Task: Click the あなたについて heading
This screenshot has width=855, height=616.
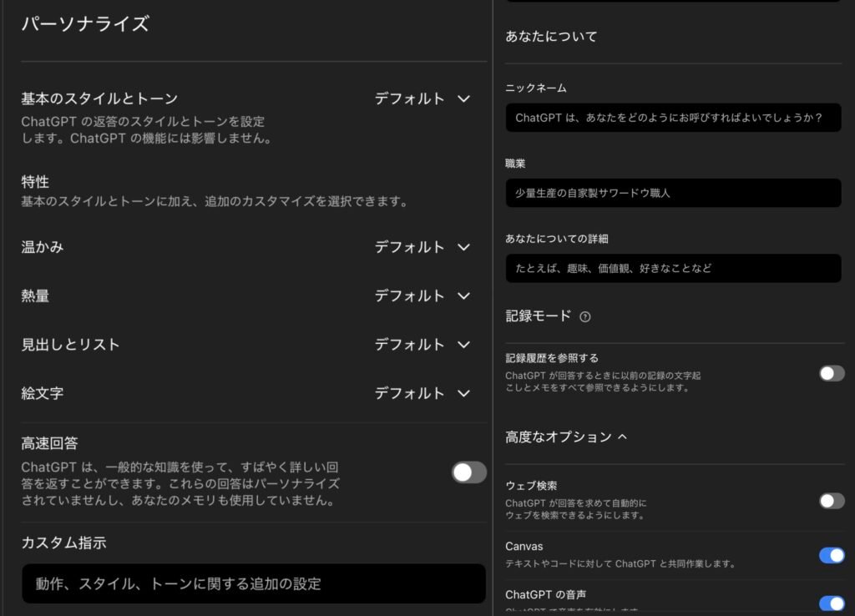Action: (551, 37)
